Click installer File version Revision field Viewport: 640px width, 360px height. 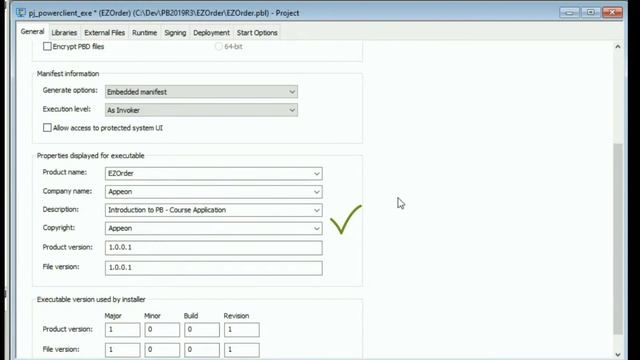pos(242,350)
